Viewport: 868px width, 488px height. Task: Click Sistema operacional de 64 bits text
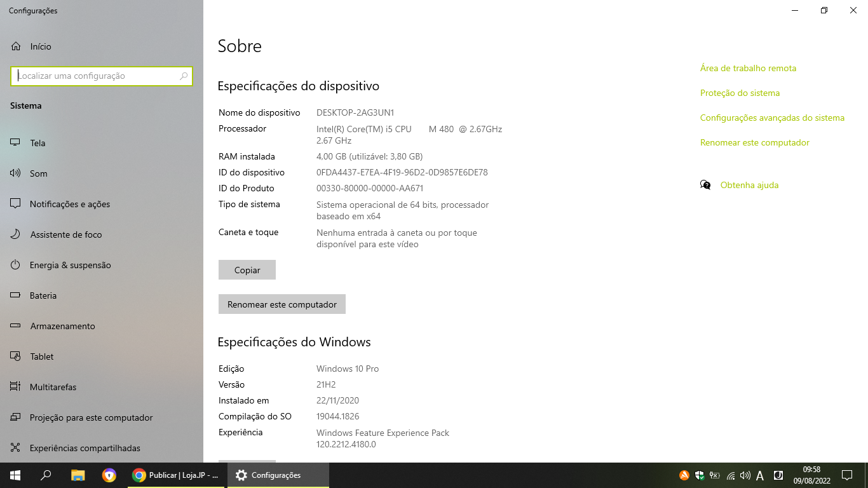coord(403,210)
